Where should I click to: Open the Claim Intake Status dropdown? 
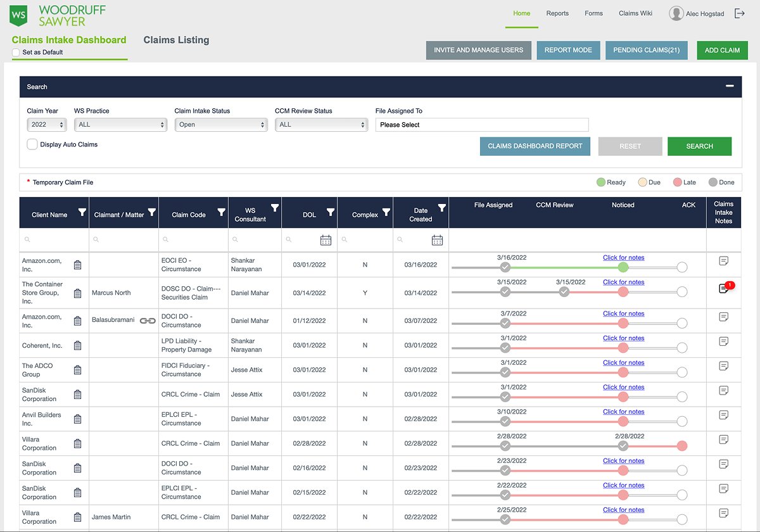click(x=221, y=125)
